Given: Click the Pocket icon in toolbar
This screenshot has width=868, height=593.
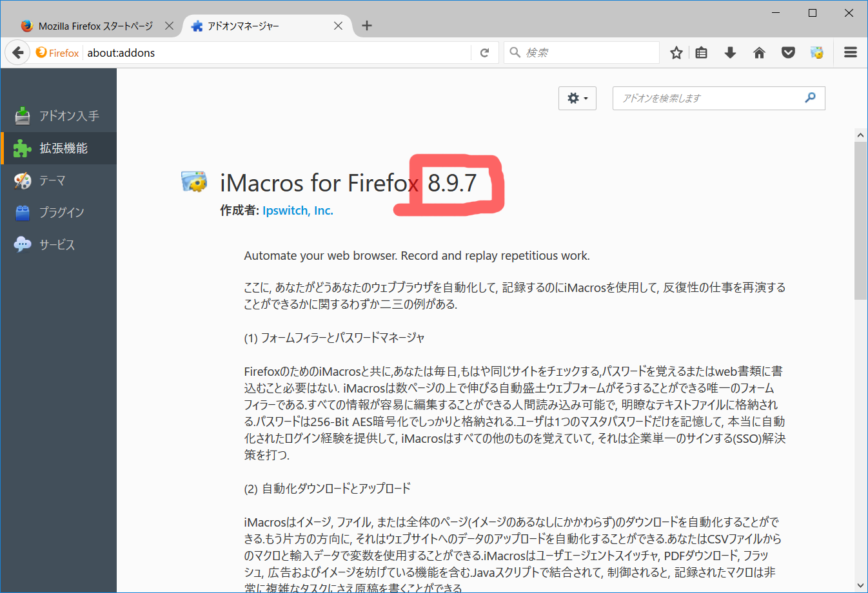Looking at the screenshot, I should (x=788, y=53).
